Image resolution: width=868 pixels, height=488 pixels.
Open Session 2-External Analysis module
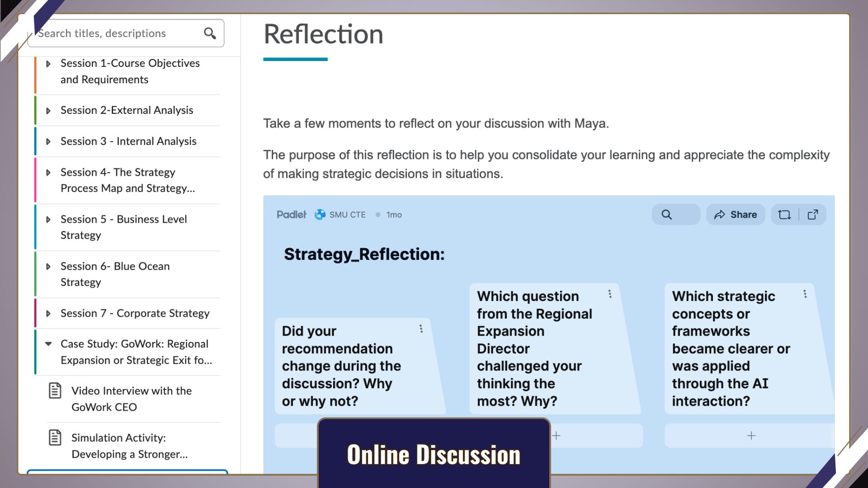pyautogui.click(x=127, y=110)
